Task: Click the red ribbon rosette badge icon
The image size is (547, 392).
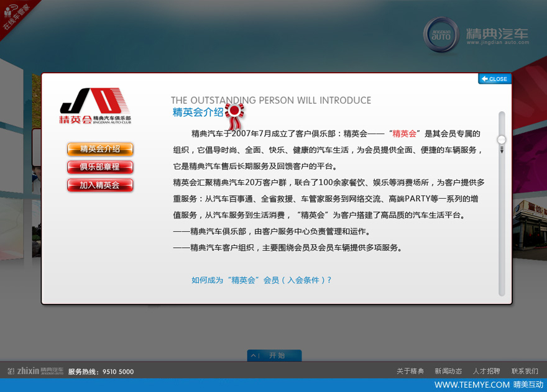Action: click(235, 116)
